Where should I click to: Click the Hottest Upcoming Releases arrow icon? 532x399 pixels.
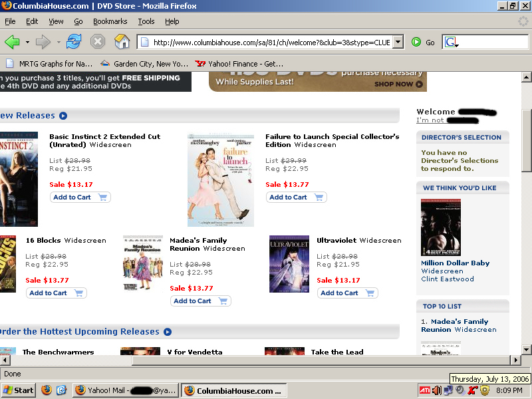(x=168, y=332)
